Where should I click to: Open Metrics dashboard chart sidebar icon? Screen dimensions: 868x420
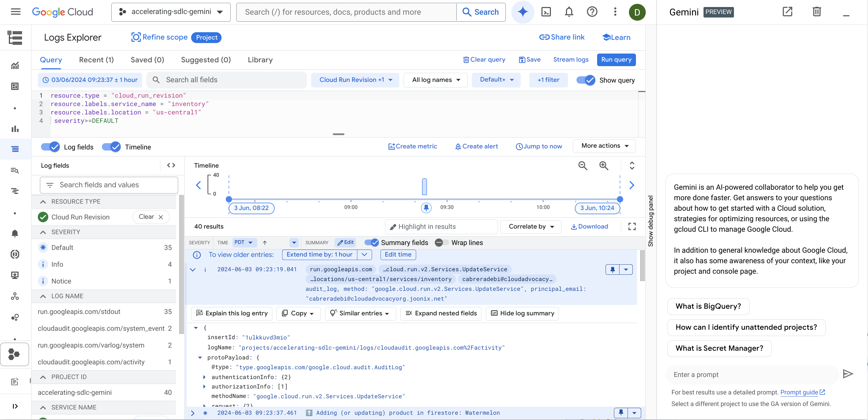[15, 65]
